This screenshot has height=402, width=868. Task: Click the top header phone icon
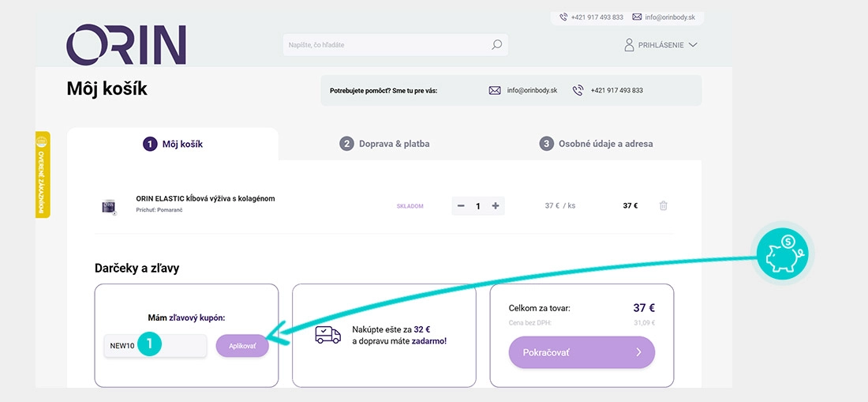click(563, 17)
